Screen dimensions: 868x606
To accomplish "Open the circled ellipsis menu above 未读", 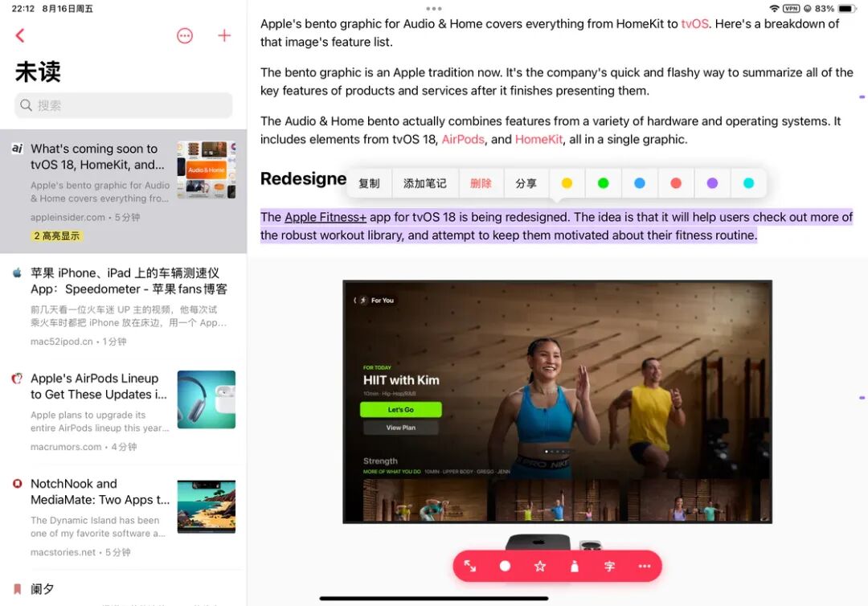I will coord(184,36).
